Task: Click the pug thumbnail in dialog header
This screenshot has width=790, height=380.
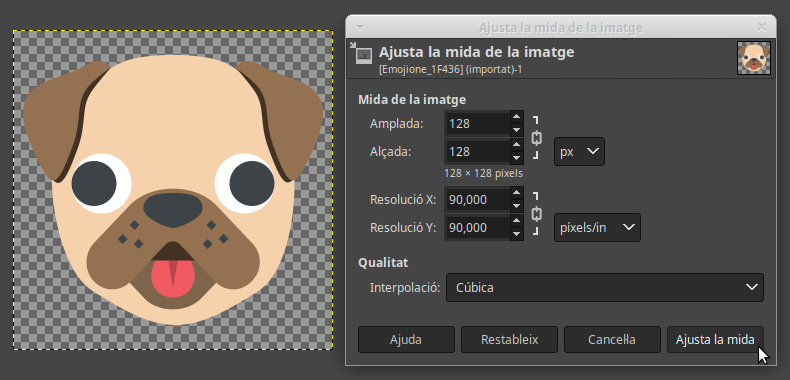Action: (x=754, y=58)
